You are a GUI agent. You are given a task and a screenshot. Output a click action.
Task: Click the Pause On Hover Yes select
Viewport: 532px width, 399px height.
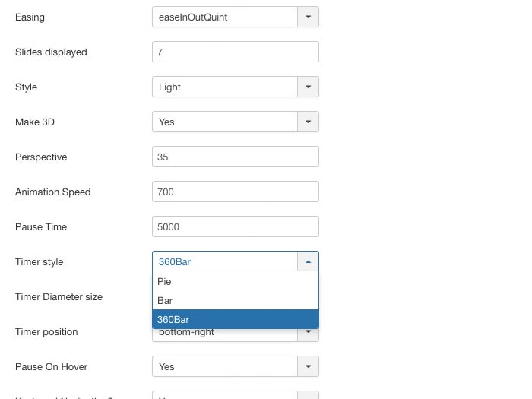point(225,366)
